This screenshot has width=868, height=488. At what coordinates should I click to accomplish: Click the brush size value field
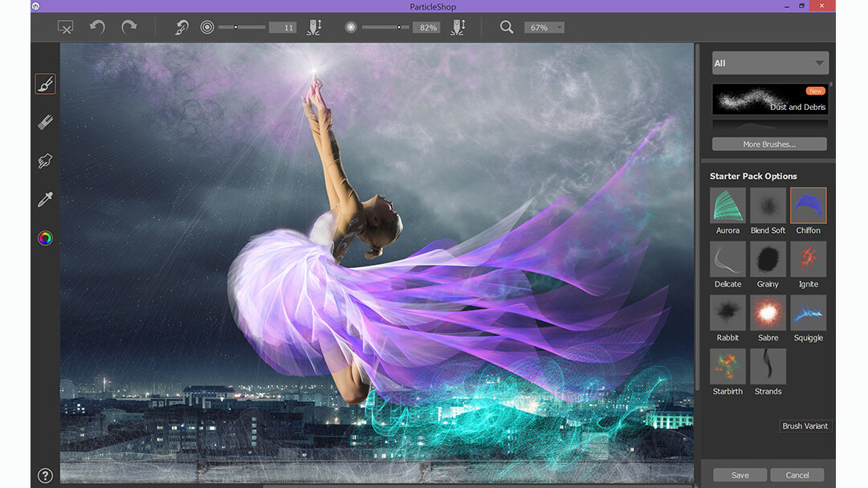coord(283,27)
